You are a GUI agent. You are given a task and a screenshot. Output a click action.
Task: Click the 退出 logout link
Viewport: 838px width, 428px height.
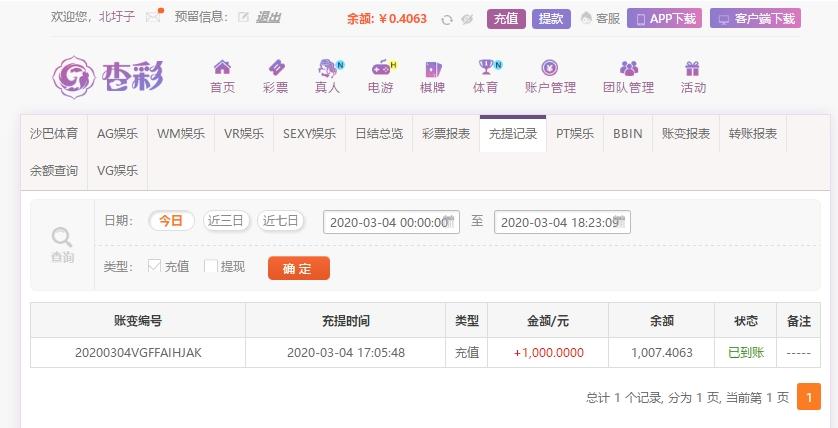[x=268, y=17]
